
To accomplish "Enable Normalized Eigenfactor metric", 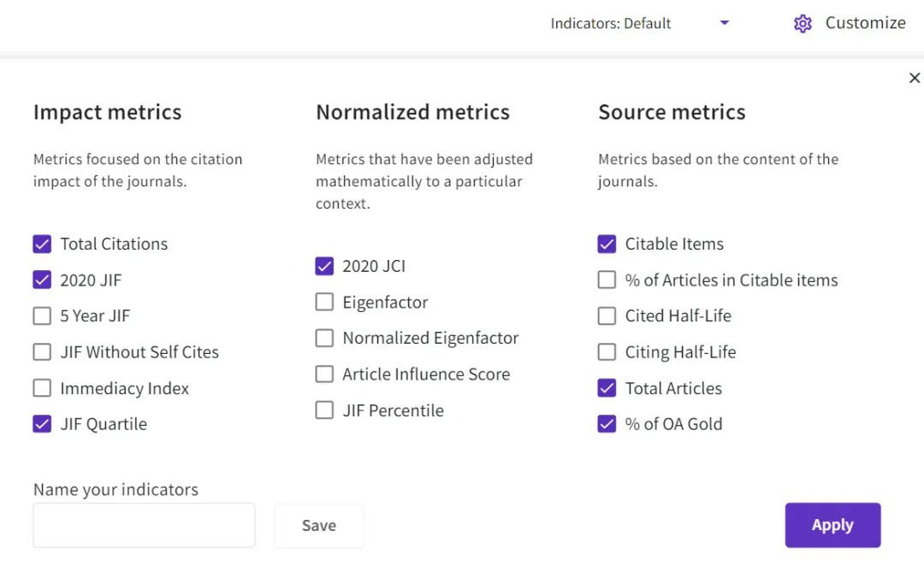I will pos(324,339).
